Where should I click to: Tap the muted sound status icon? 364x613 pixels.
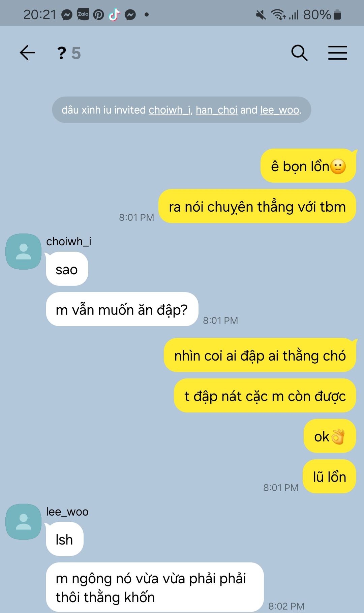click(x=261, y=15)
